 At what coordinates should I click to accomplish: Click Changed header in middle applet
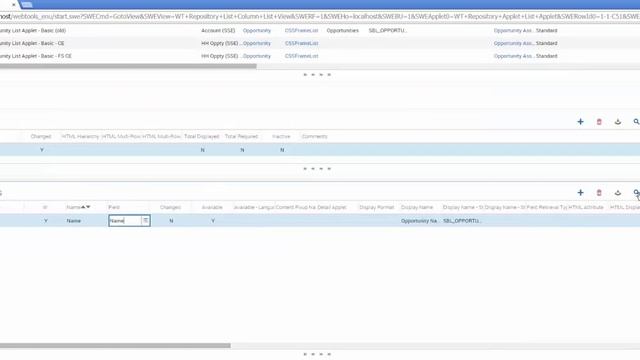tap(41, 136)
